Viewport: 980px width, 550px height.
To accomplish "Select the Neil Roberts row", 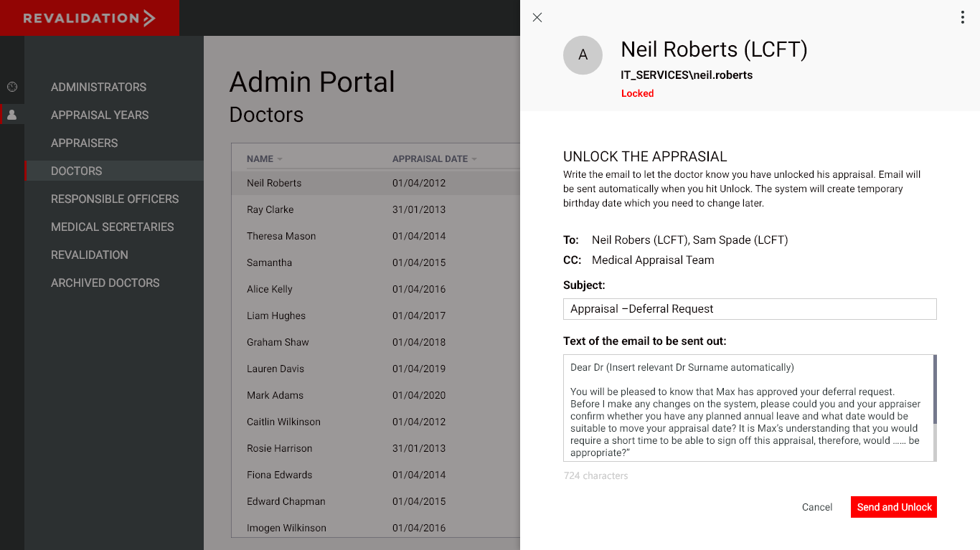I will (x=376, y=183).
